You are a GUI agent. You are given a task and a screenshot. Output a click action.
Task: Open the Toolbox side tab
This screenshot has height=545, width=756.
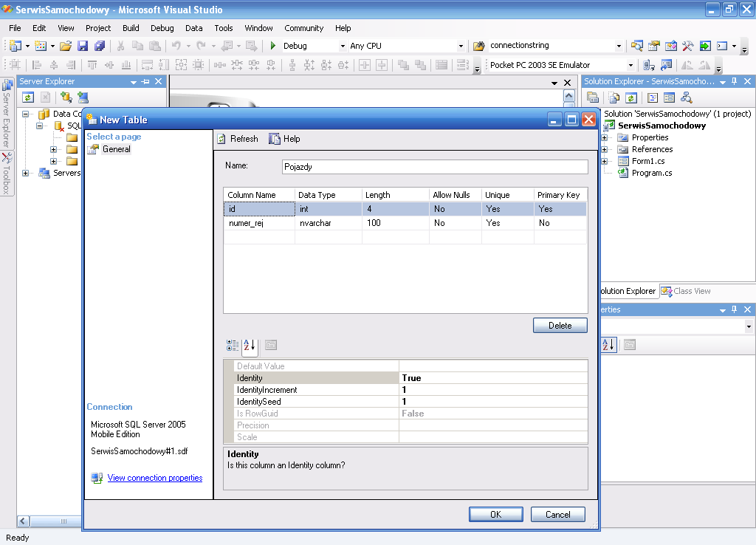(6, 174)
